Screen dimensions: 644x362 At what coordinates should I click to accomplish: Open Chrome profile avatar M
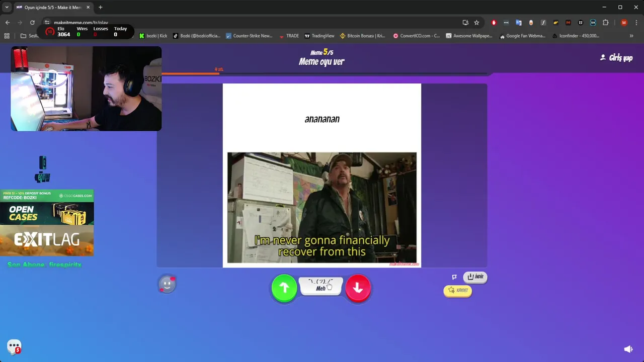point(624,23)
